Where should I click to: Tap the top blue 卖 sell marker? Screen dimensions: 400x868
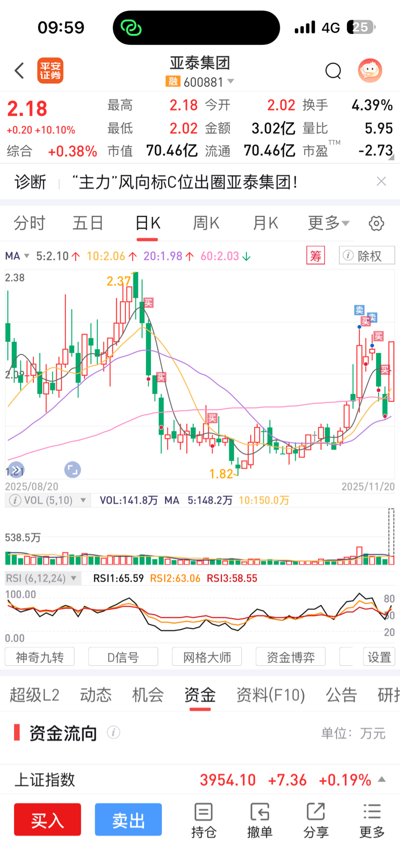359,310
